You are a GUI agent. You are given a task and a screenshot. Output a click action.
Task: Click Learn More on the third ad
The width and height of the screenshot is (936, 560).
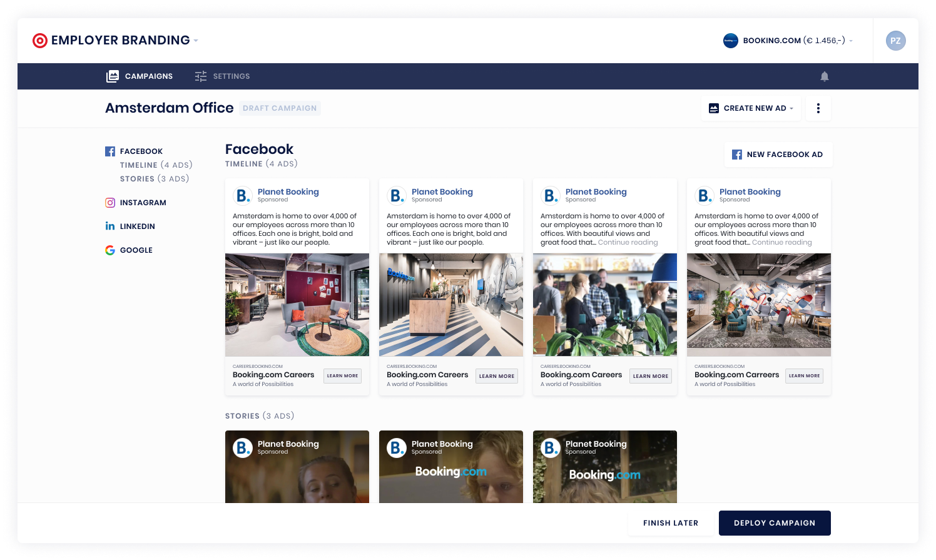(x=651, y=376)
